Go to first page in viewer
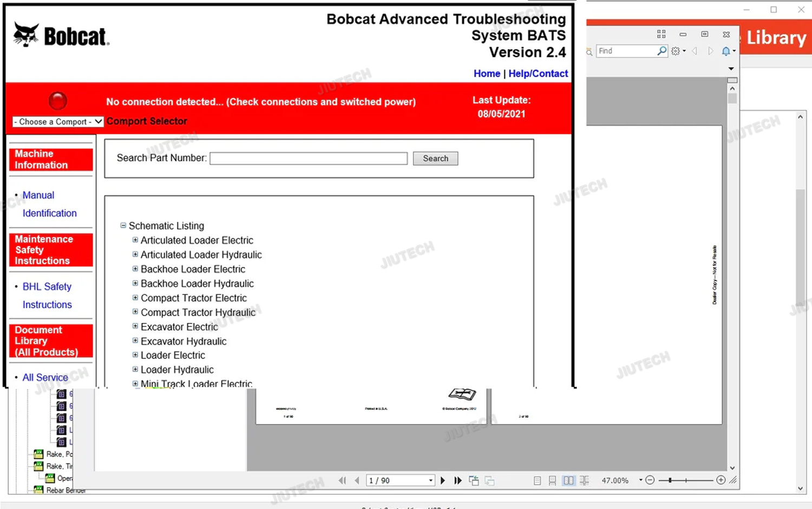This screenshot has width=812, height=509. point(342,480)
